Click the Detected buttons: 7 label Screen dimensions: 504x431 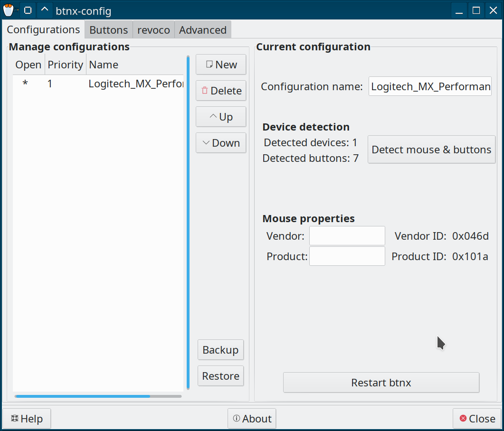point(311,159)
